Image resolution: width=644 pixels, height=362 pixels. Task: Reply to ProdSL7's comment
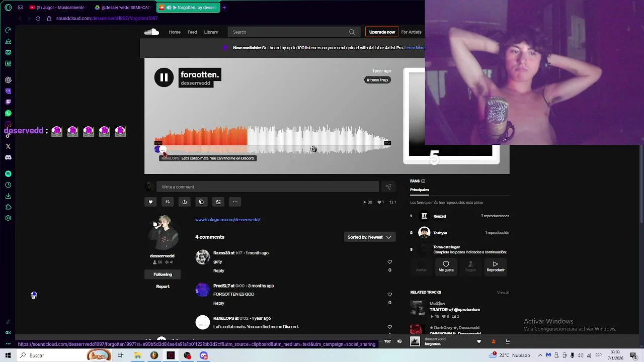click(219, 303)
